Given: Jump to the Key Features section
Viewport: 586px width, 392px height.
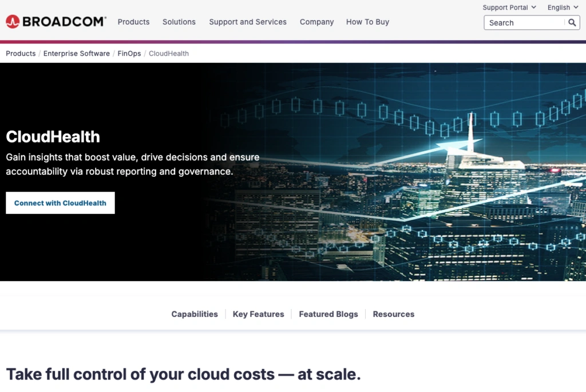Looking at the screenshot, I should (258, 314).
